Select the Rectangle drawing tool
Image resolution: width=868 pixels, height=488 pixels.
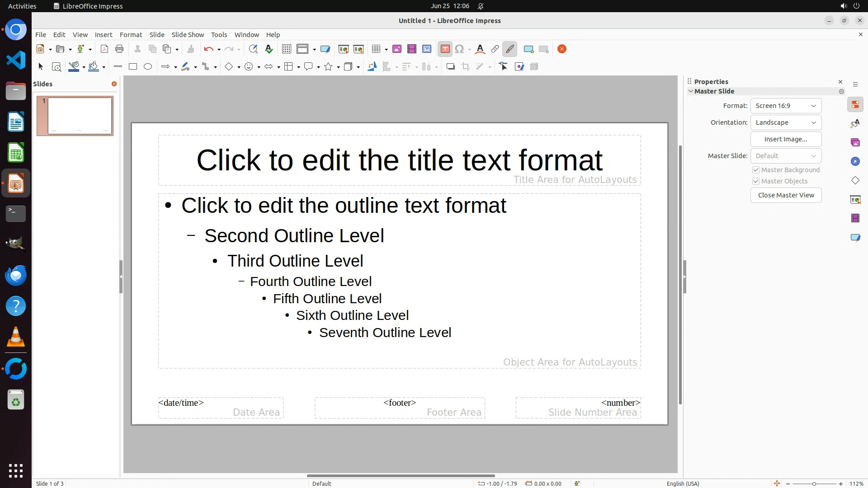pos(133,67)
